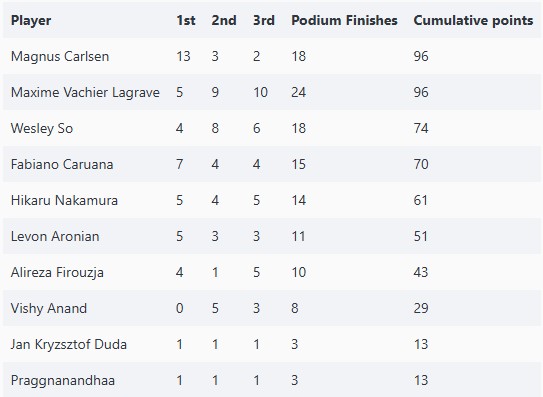Screen dimensions: 543x397
Task: Click Carlsen's 13 first-place count
Action: point(183,56)
